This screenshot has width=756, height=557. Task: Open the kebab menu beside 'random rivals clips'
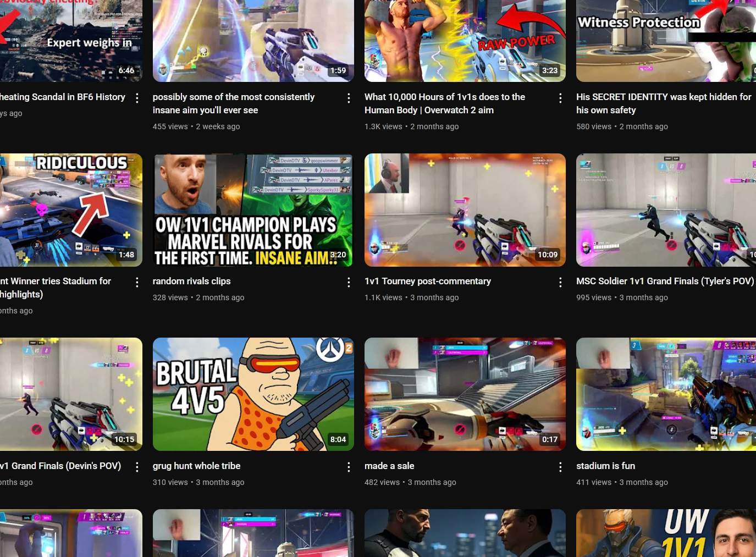pyautogui.click(x=349, y=282)
